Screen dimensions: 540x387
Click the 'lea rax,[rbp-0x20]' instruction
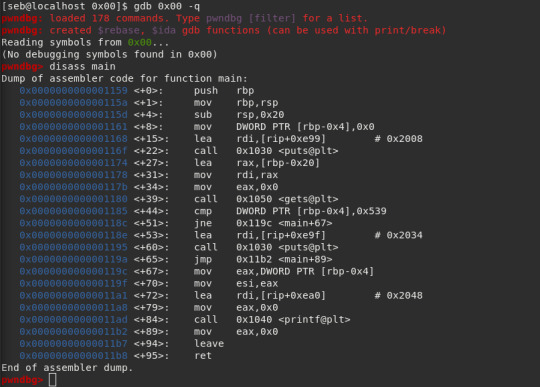tap(257, 163)
